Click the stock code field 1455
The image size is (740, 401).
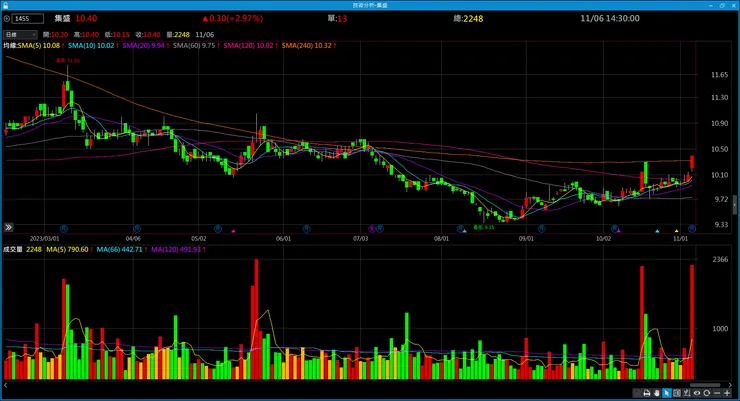tap(27, 18)
